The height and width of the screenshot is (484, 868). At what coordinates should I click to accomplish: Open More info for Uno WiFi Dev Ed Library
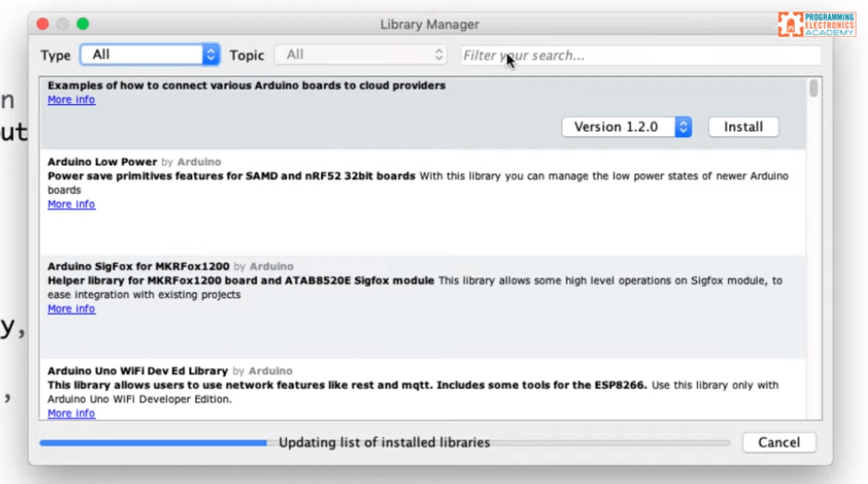[71, 413]
